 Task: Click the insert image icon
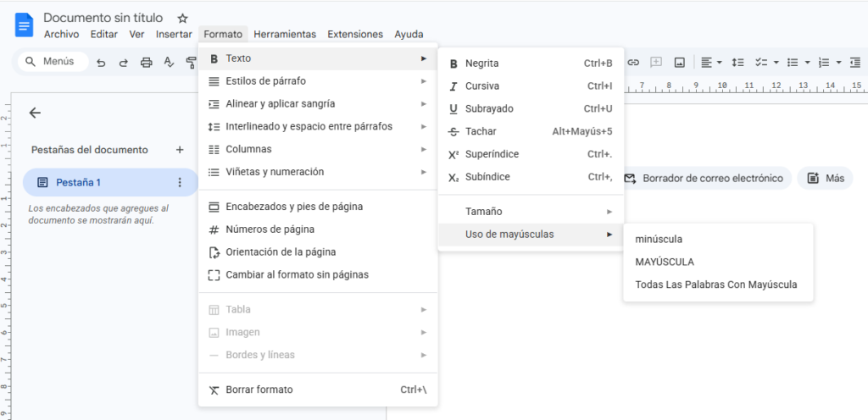pos(679,63)
